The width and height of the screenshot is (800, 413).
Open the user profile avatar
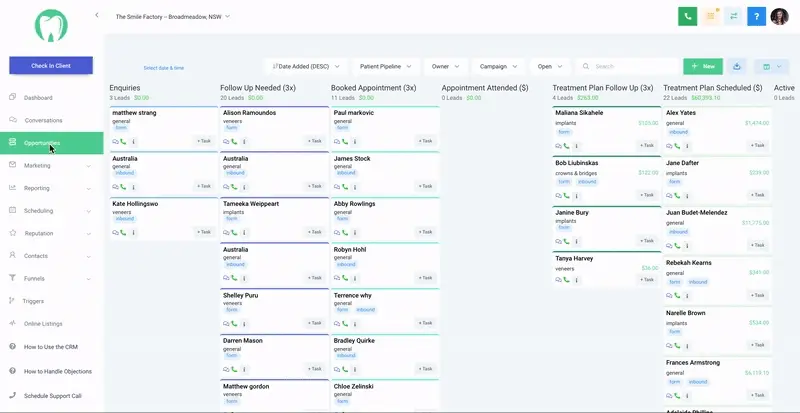[x=780, y=16]
